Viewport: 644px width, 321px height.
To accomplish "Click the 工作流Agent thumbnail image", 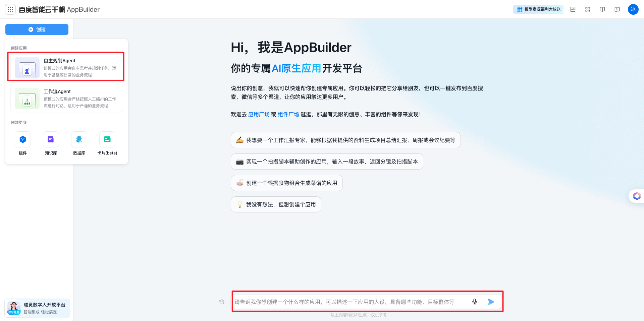I will [27, 99].
